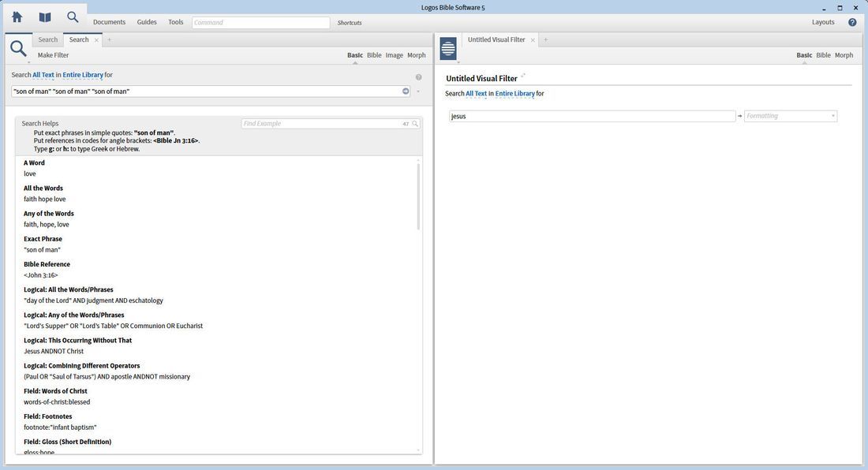Select example "faith hope love"
This screenshot has height=470, width=868.
pos(44,199)
